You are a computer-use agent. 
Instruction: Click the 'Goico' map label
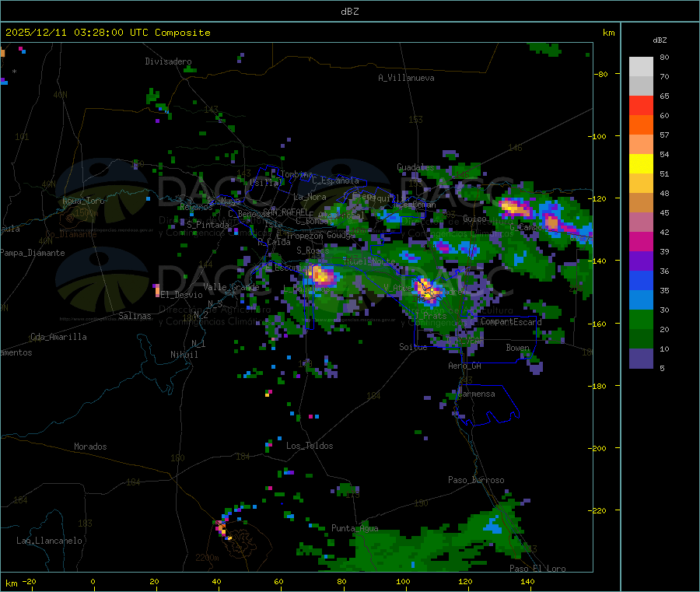(x=474, y=219)
